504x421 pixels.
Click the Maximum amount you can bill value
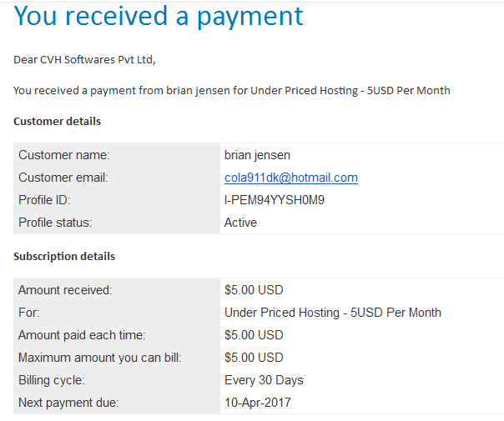[x=254, y=358]
